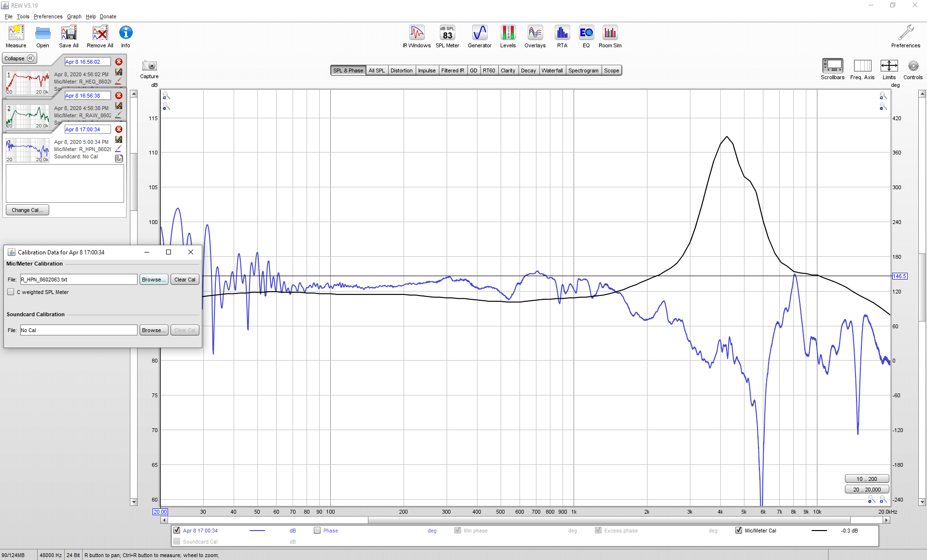Open the Tools menu
927x560 pixels.
click(x=23, y=16)
